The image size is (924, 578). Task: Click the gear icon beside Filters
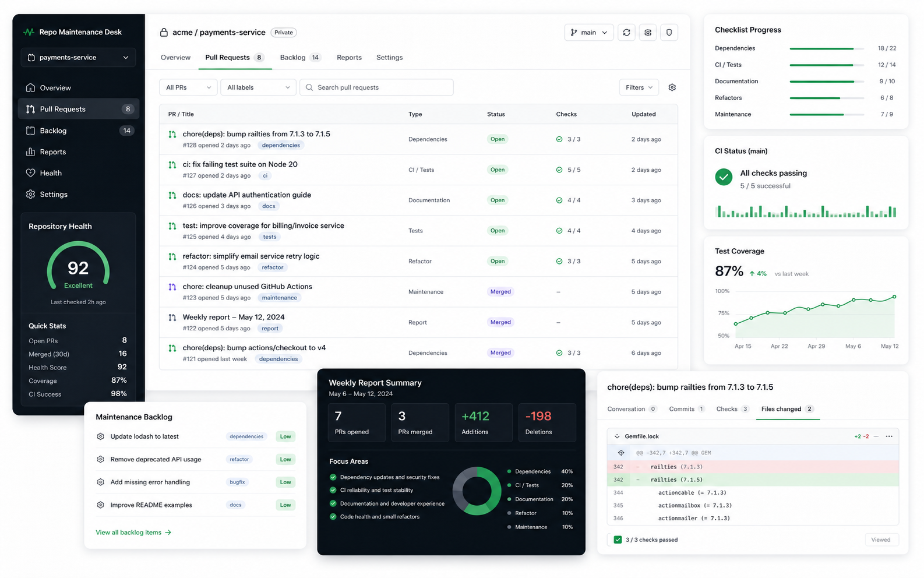point(672,87)
